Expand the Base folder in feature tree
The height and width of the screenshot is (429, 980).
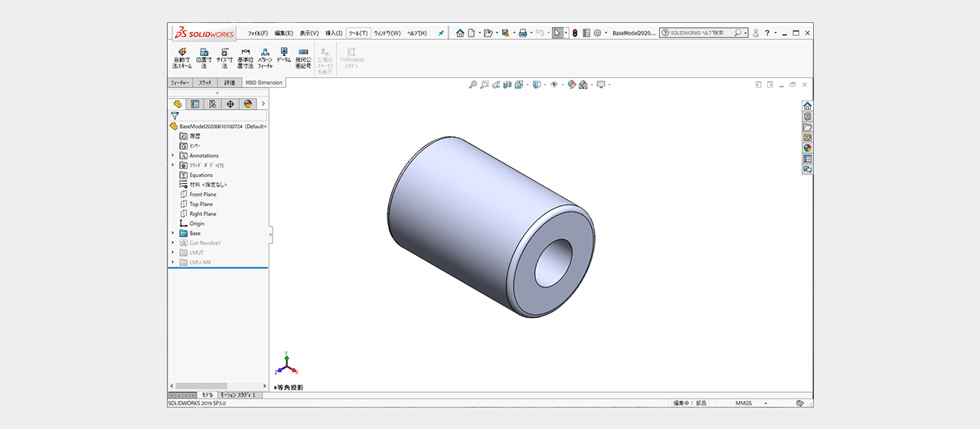[x=173, y=233]
